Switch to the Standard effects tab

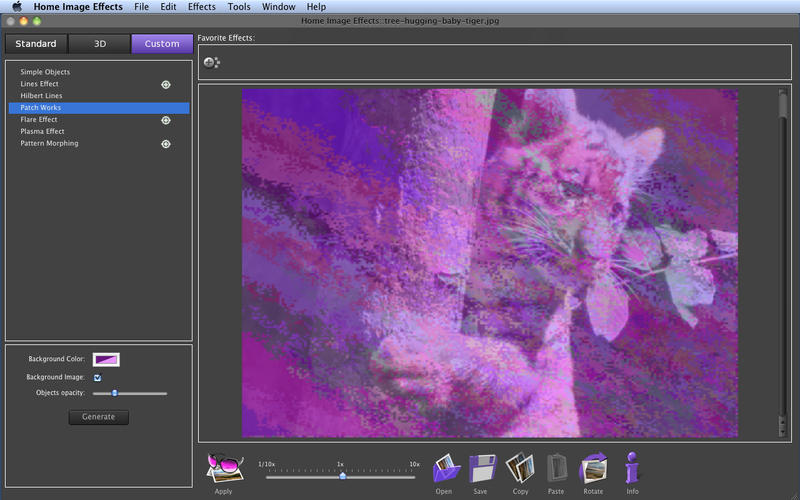click(x=36, y=44)
